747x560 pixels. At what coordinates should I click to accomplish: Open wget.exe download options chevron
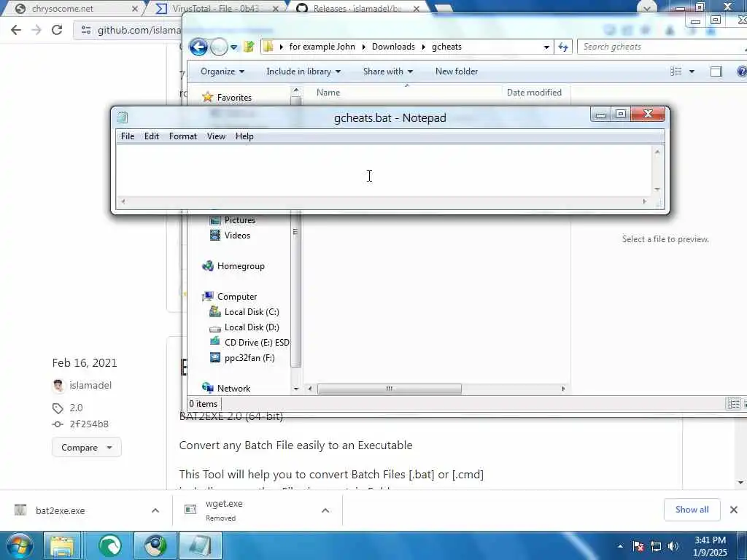tap(325, 510)
